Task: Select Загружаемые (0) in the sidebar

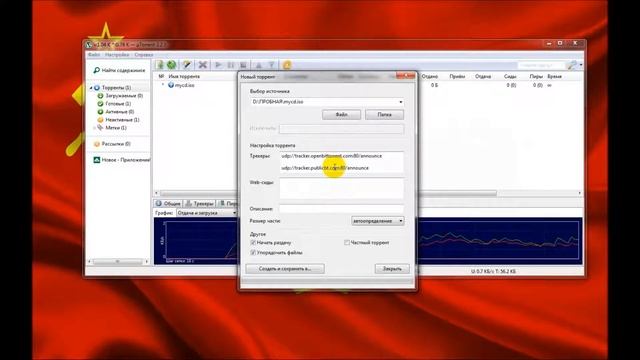Action: 124,96
